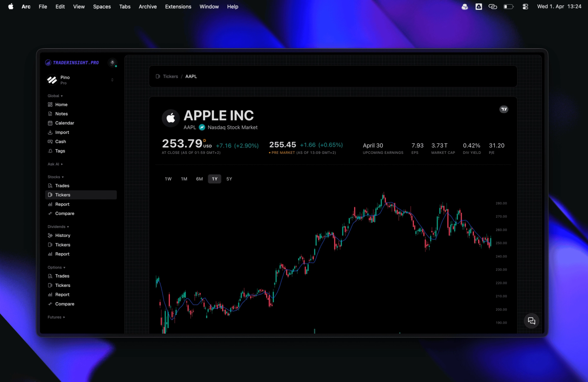Viewport: 588px width, 382px height.
Task: Select the Tags icon
Action: [x=50, y=151]
